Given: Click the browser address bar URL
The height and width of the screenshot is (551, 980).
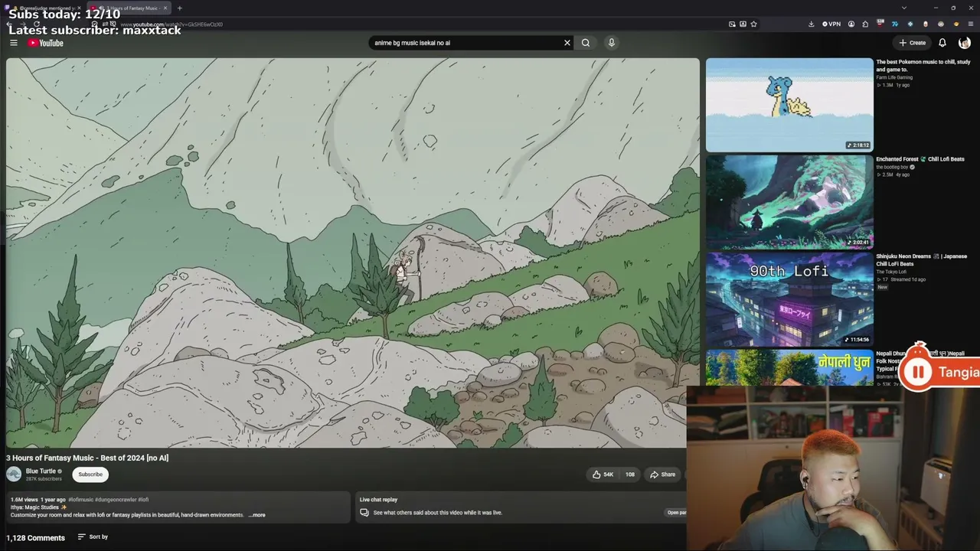Looking at the screenshot, I should (x=171, y=24).
